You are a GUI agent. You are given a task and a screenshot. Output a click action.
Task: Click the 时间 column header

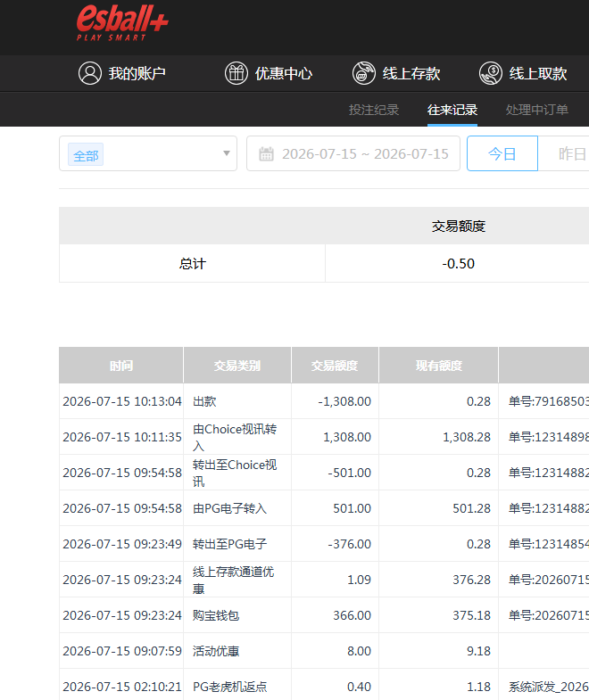coord(121,366)
